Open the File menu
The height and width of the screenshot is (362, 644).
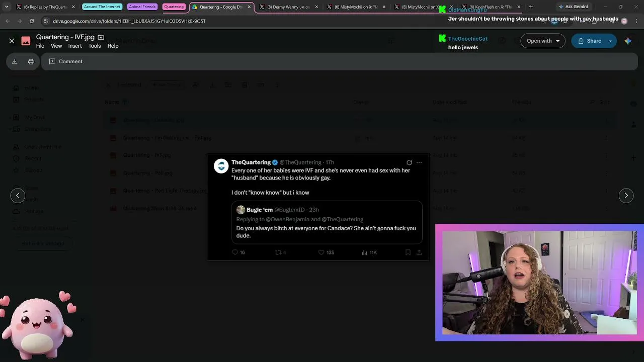pos(40,46)
